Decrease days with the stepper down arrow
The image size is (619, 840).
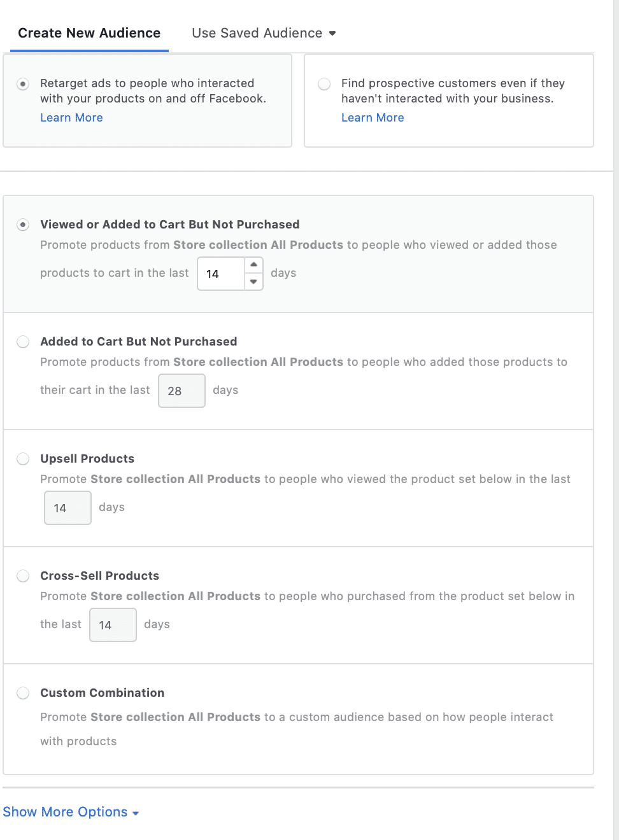pyautogui.click(x=253, y=282)
